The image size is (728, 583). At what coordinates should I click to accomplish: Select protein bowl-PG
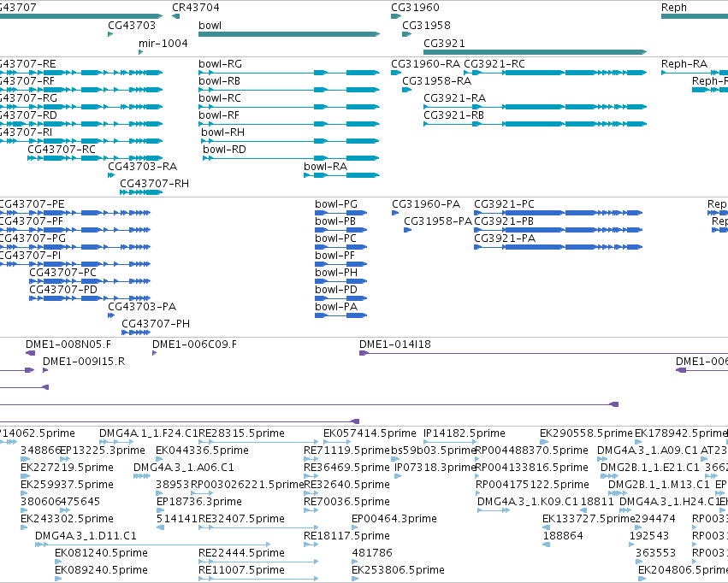tap(340, 213)
